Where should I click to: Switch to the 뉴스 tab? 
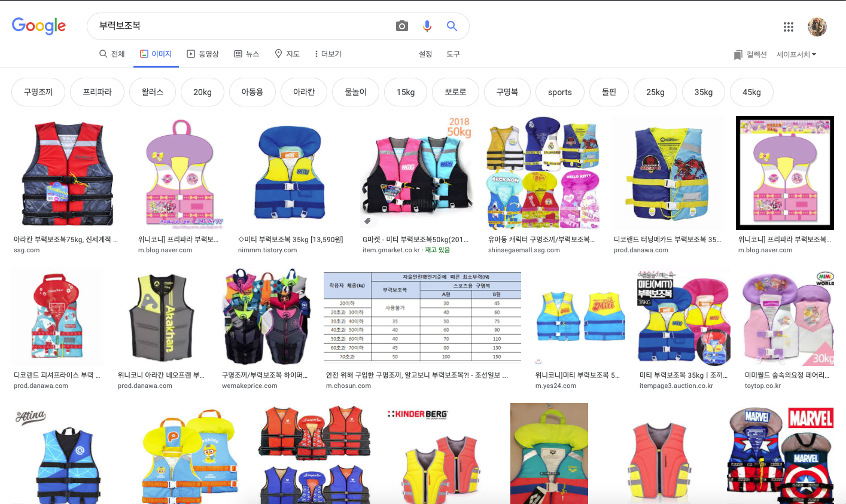tap(247, 54)
